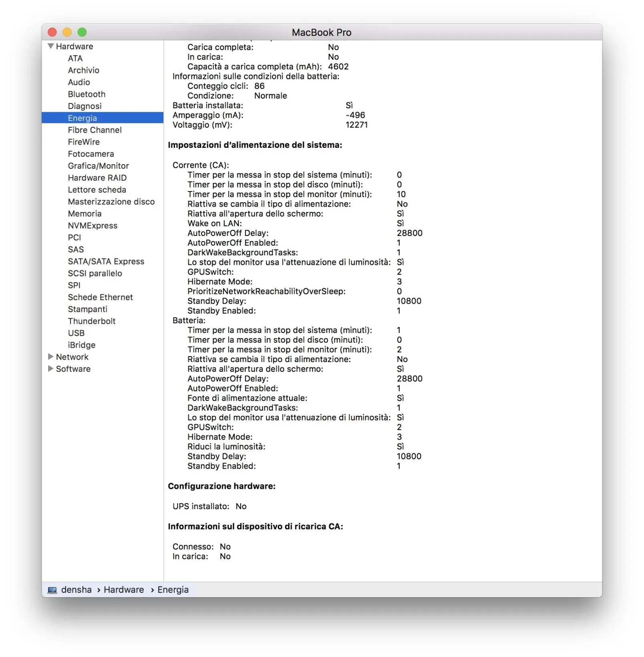Select SAS in the sidebar
Screen dimensions: 644x657
[76, 250]
